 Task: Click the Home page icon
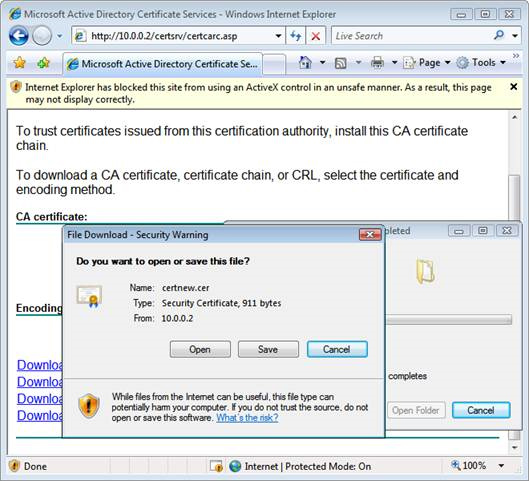point(305,63)
